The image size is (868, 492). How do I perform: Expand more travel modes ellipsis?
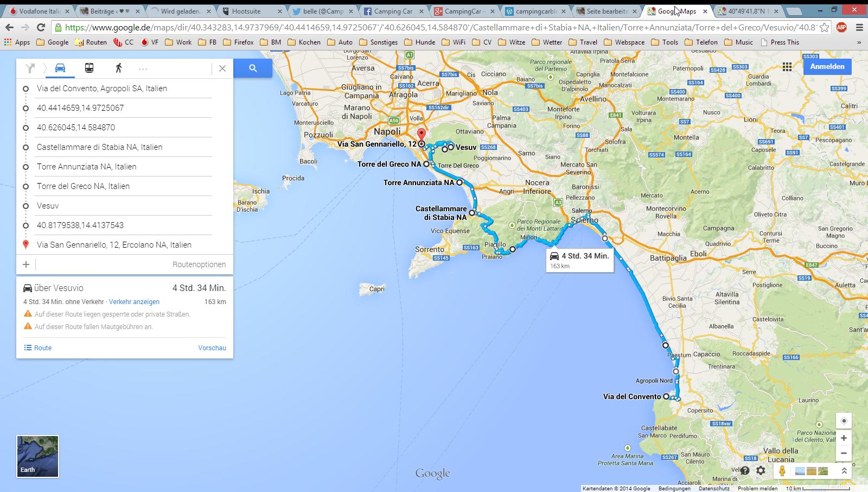(143, 68)
